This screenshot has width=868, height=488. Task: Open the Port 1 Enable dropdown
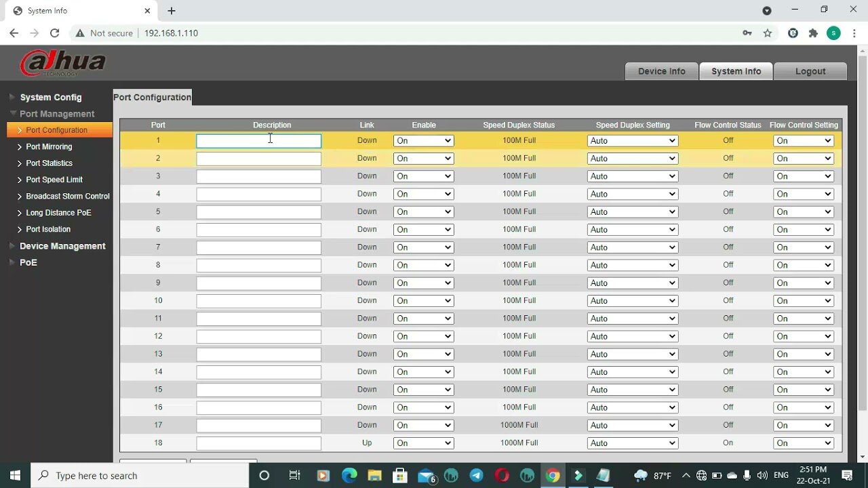pos(423,141)
